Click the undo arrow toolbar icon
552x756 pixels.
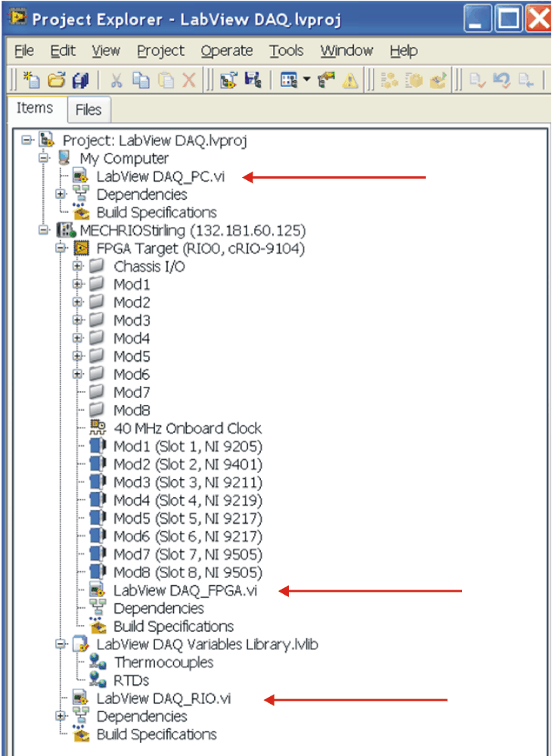[x=502, y=79]
